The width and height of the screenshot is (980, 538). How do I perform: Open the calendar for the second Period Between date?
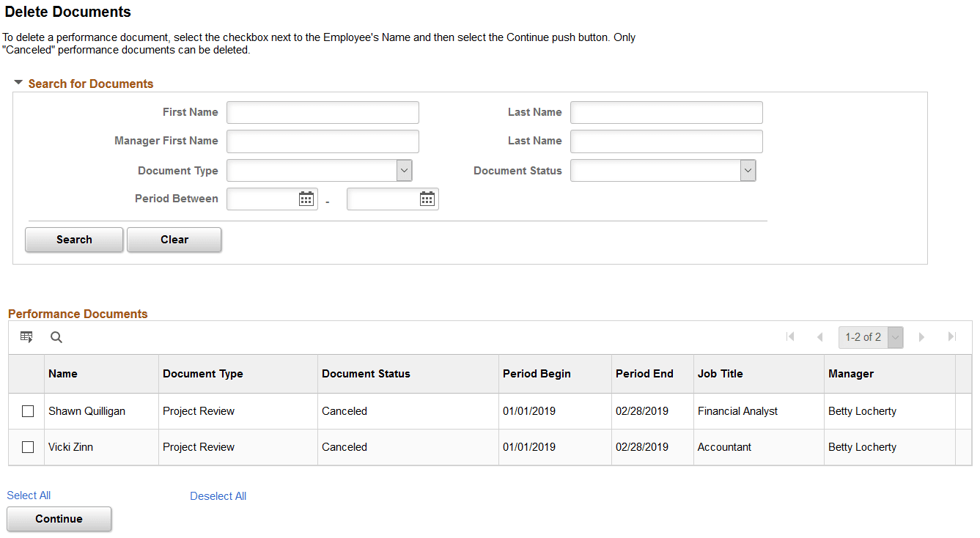pyautogui.click(x=428, y=199)
